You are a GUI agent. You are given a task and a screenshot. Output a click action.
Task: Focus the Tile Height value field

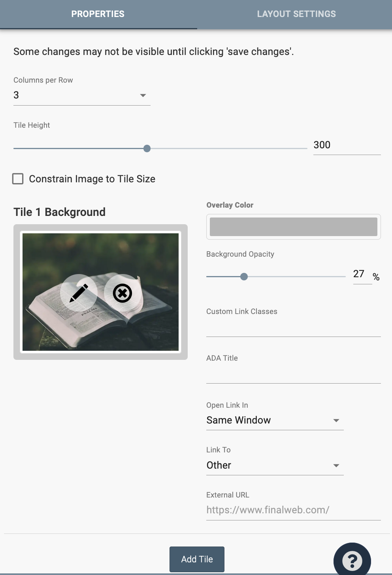(x=346, y=145)
